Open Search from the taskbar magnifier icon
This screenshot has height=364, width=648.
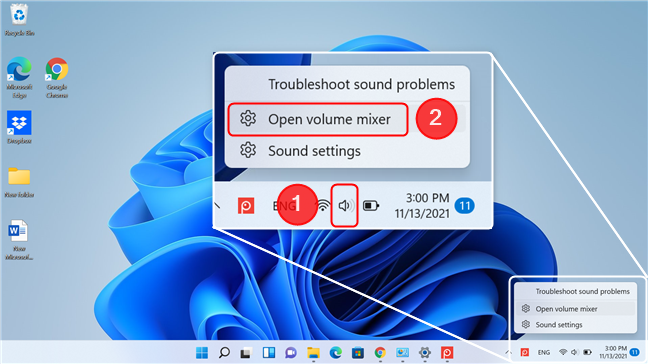pos(224,352)
